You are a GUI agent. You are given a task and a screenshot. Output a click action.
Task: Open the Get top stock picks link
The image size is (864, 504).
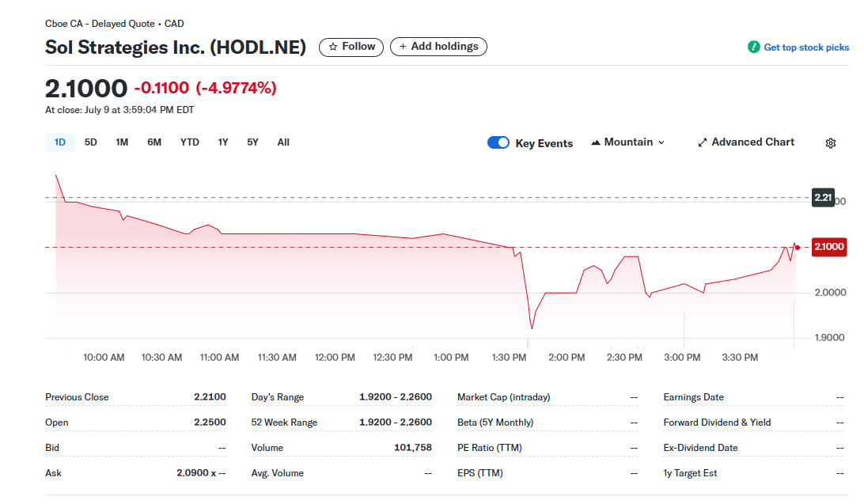pyautogui.click(x=806, y=47)
